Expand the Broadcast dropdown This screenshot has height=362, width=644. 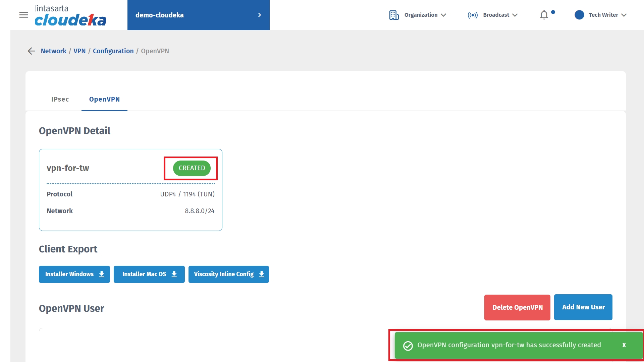point(500,15)
